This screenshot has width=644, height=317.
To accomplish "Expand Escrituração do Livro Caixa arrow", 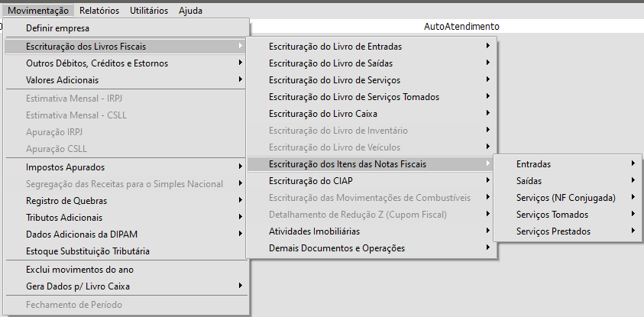I will [487, 114].
